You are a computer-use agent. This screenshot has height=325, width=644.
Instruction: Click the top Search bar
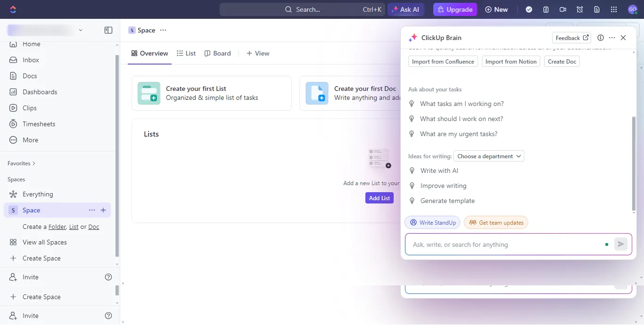[302, 9]
